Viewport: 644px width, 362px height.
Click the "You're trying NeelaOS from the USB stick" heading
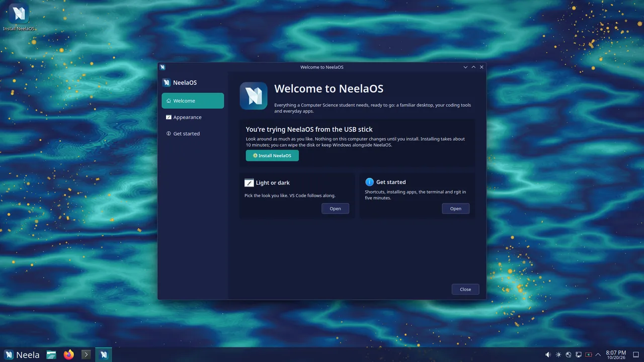pyautogui.click(x=309, y=130)
